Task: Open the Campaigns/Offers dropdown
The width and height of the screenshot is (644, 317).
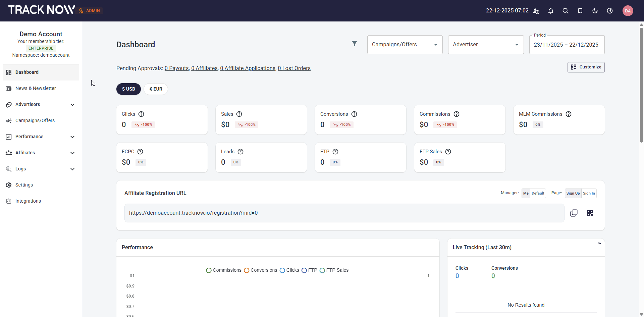Action: click(405, 45)
